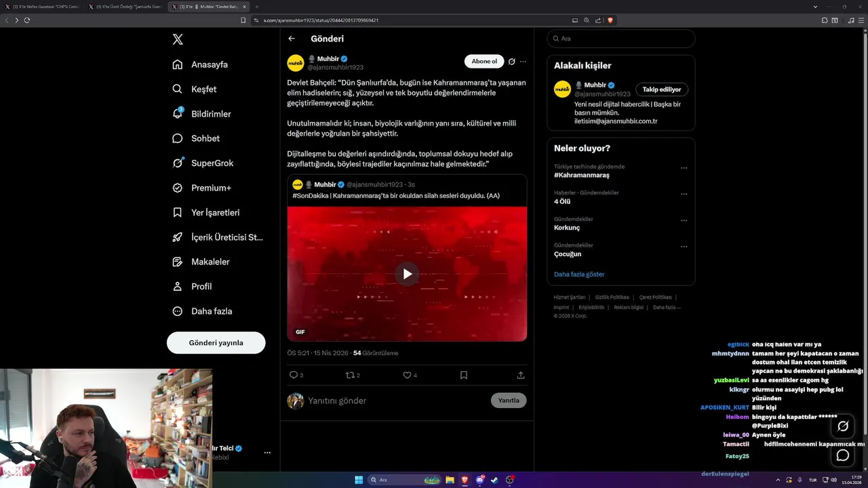Viewport: 868px width, 488px height.
Task: Reload the page
Action: coord(27,20)
